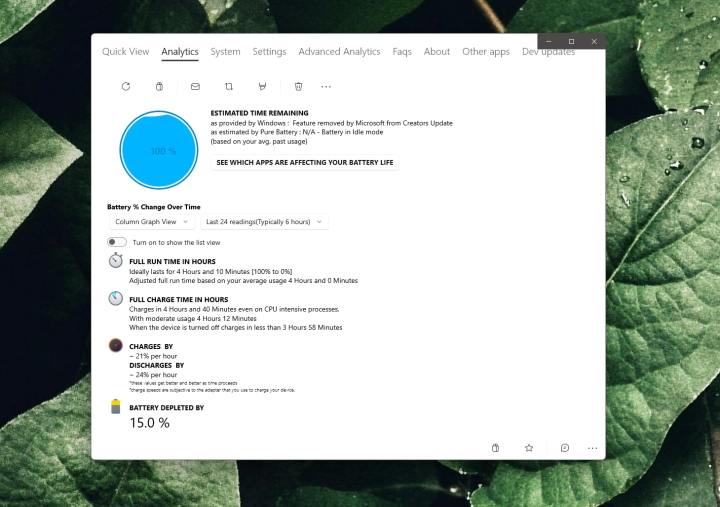Screen dimensions: 720x507
Task: Select the Settings tab
Action: (x=269, y=52)
